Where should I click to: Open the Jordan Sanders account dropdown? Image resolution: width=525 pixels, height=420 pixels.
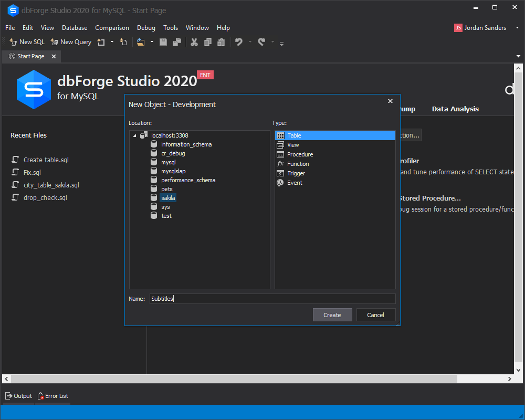click(517, 28)
